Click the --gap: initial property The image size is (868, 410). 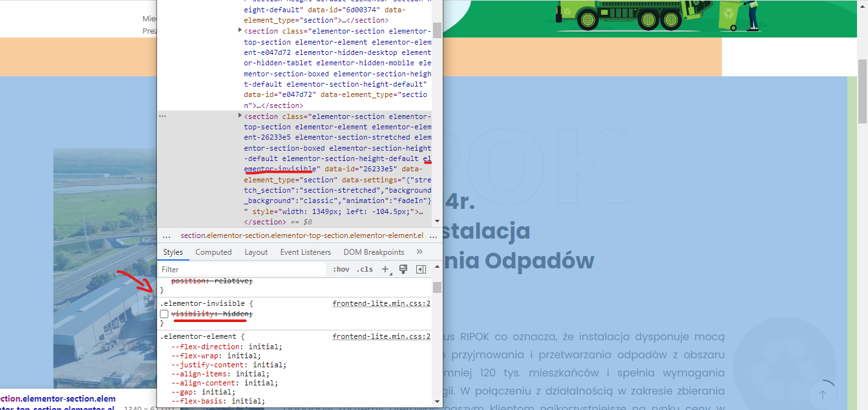click(x=203, y=392)
